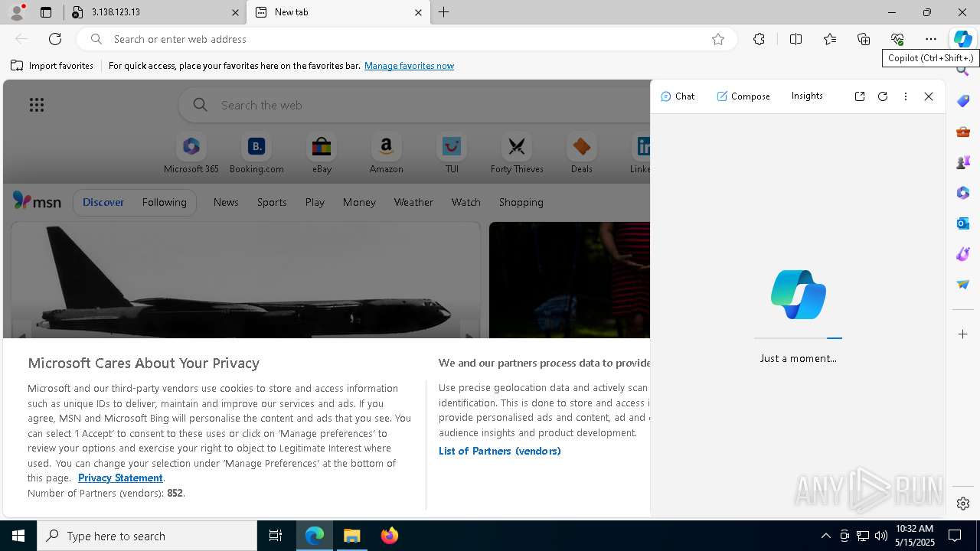Click the msn logo
This screenshot has width=980, height=551.
pyautogui.click(x=37, y=201)
